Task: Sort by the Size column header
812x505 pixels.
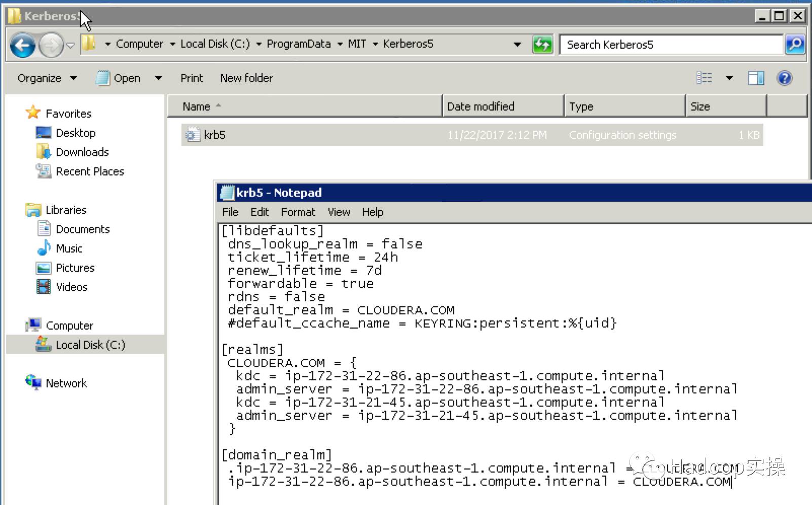Action: [x=726, y=106]
